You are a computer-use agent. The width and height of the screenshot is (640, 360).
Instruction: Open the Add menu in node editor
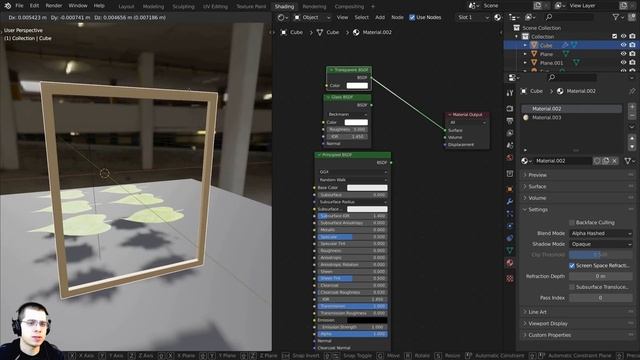380,17
